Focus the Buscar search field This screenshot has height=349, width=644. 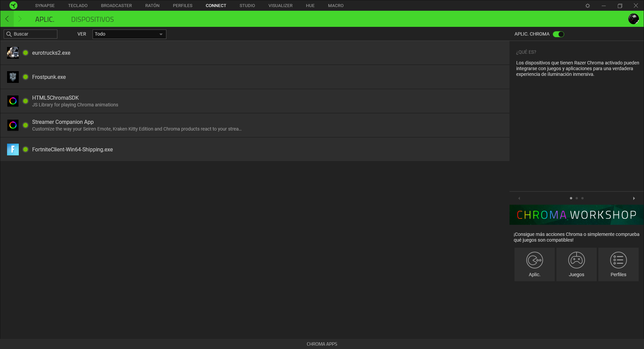tap(31, 34)
